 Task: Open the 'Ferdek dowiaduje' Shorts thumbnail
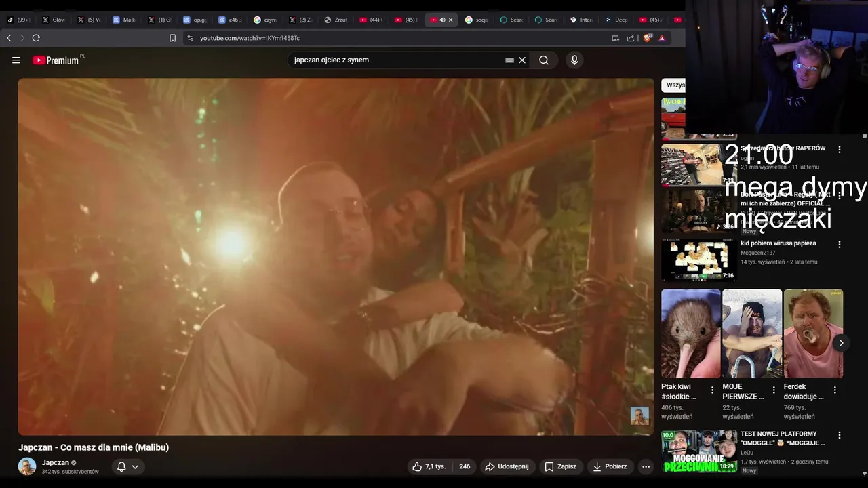click(x=813, y=333)
